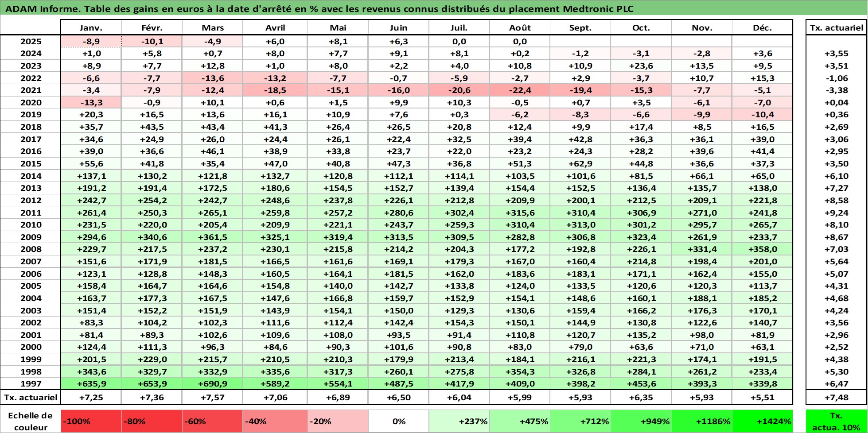Click the +154,3 cell in the 2002 row

coord(459,323)
